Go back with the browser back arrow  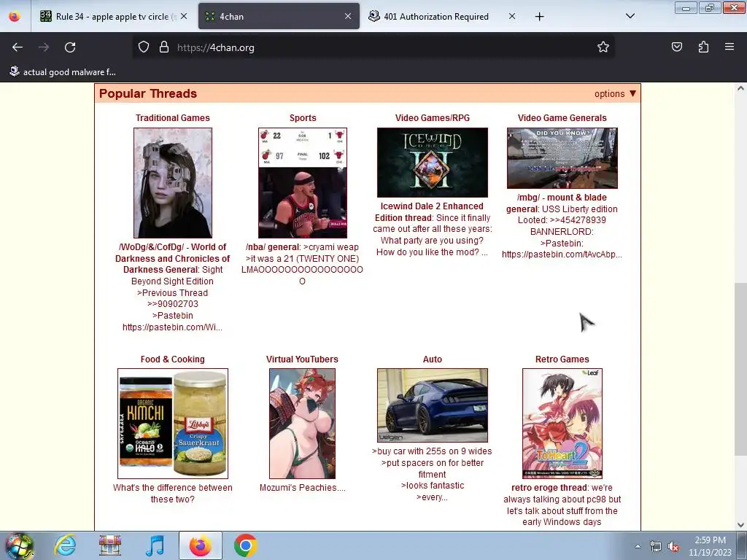pos(18,47)
